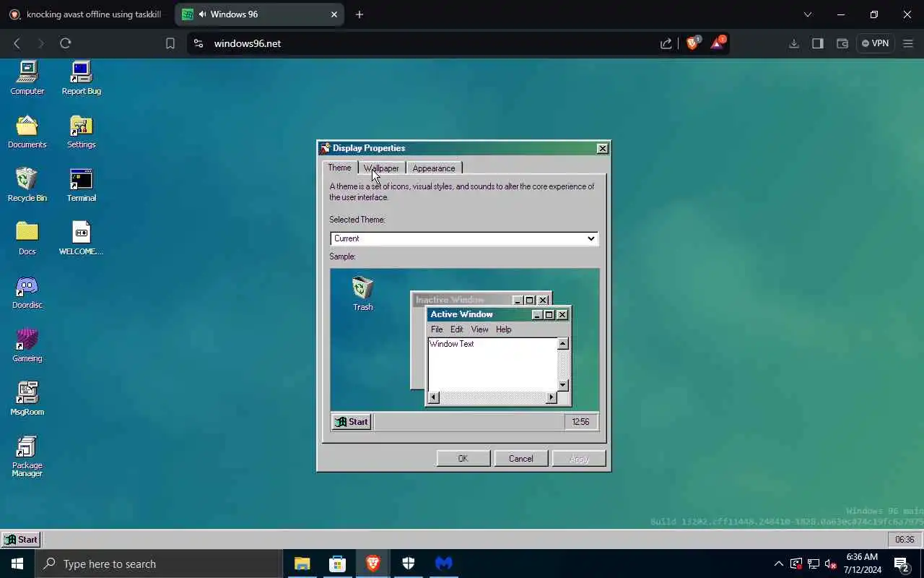Open Edit menu in sample Active Window

(457, 329)
